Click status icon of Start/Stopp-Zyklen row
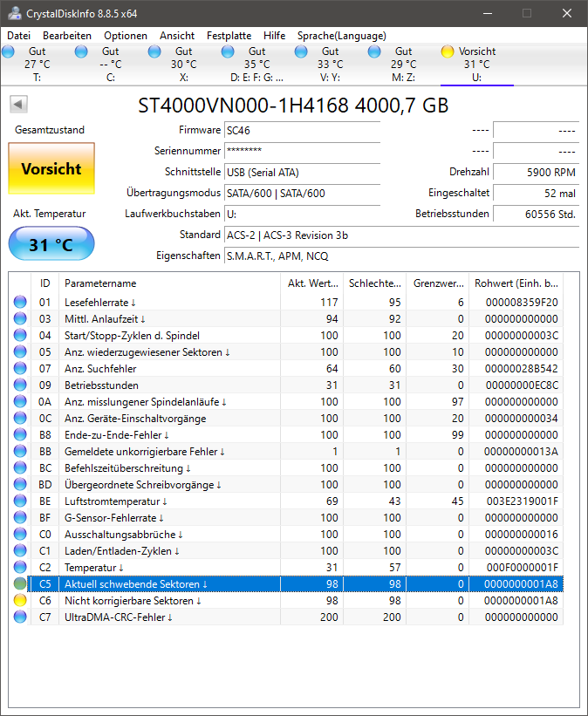Image resolution: width=588 pixels, height=716 pixels. tap(20, 335)
